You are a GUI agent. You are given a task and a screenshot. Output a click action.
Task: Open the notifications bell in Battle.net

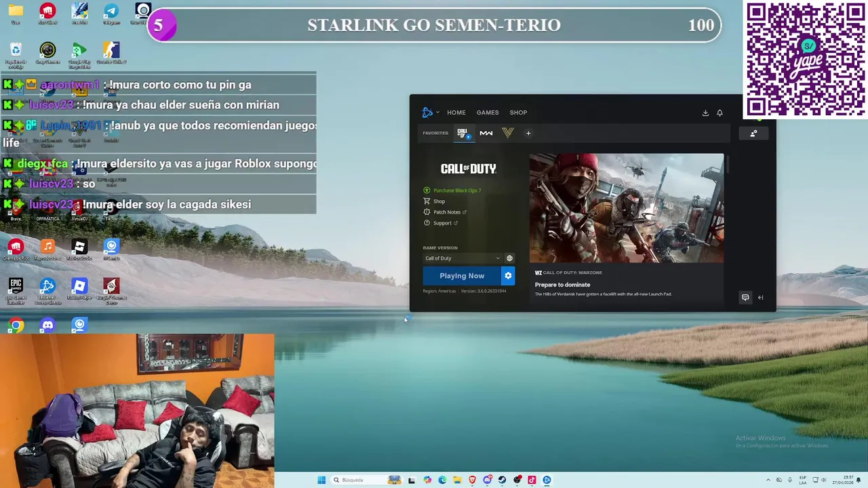pyautogui.click(x=719, y=113)
